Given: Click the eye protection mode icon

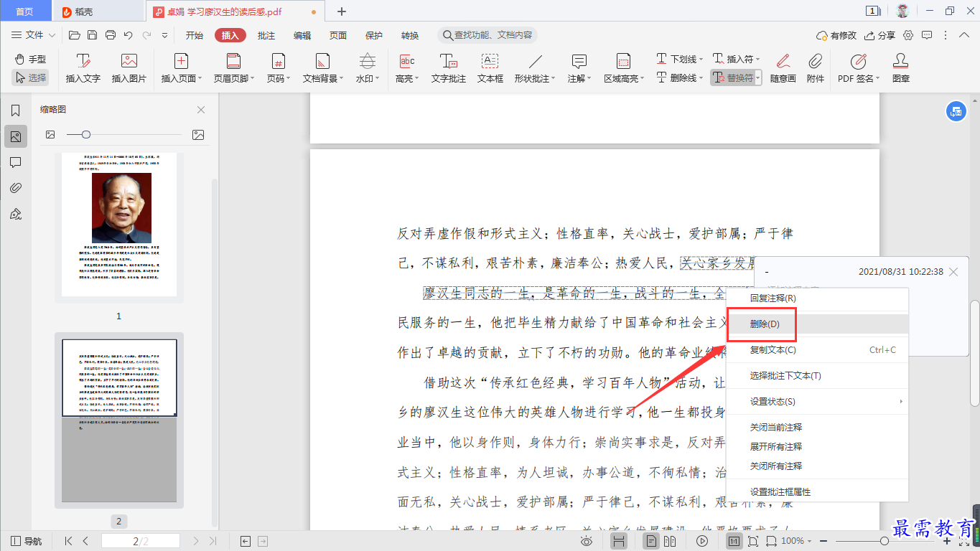Looking at the screenshot, I should [x=587, y=541].
